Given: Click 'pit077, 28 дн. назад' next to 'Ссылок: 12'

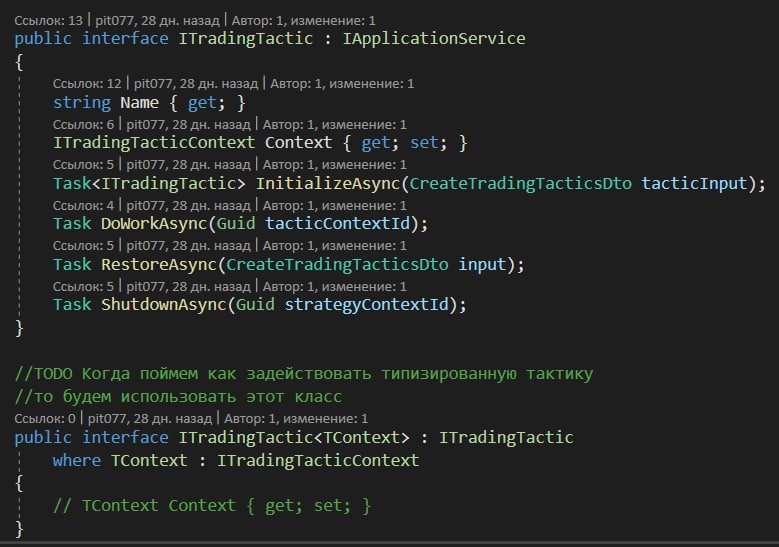Looking at the screenshot, I should (196, 83).
